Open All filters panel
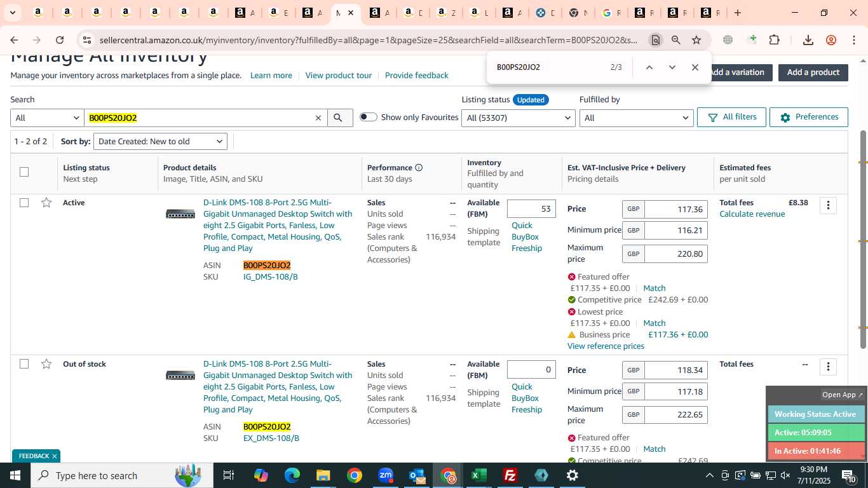 (731, 117)
